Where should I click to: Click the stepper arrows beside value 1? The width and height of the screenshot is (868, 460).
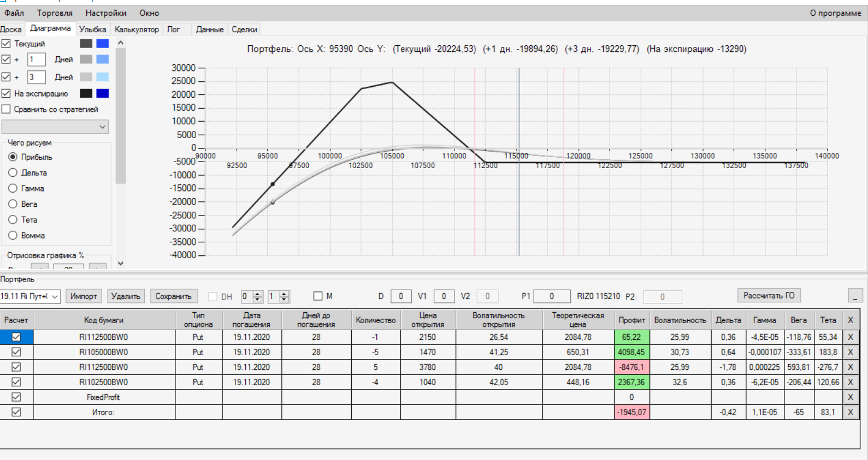tap(284, 296)
